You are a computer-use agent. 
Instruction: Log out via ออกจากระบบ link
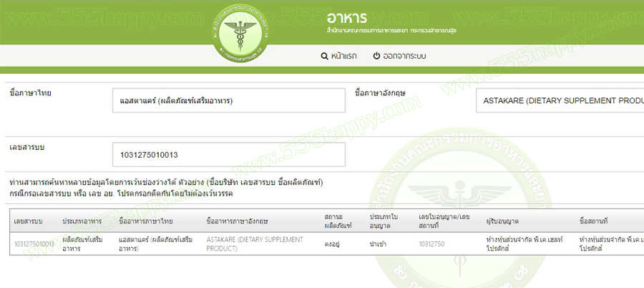[x=404, y=56]
